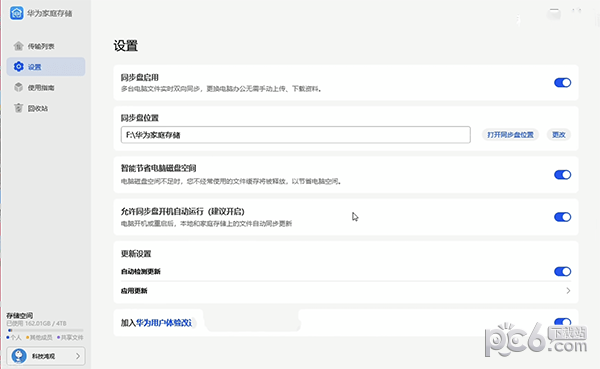The width and height of the screenshot is (600, 369).
Task: Go to the 回收站 menu item
Action: [x=46, y=108]
